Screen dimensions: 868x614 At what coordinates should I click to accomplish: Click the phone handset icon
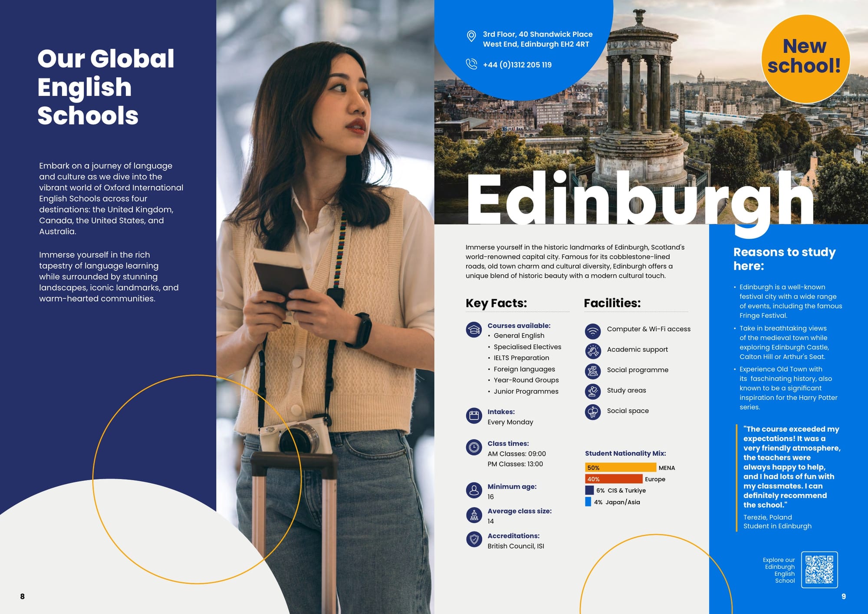471,64
